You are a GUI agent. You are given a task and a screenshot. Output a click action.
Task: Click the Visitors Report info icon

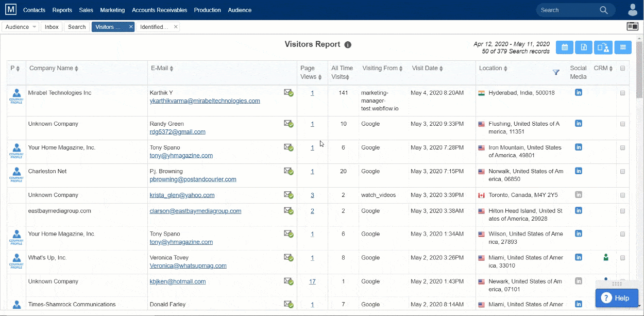[348, 45]
